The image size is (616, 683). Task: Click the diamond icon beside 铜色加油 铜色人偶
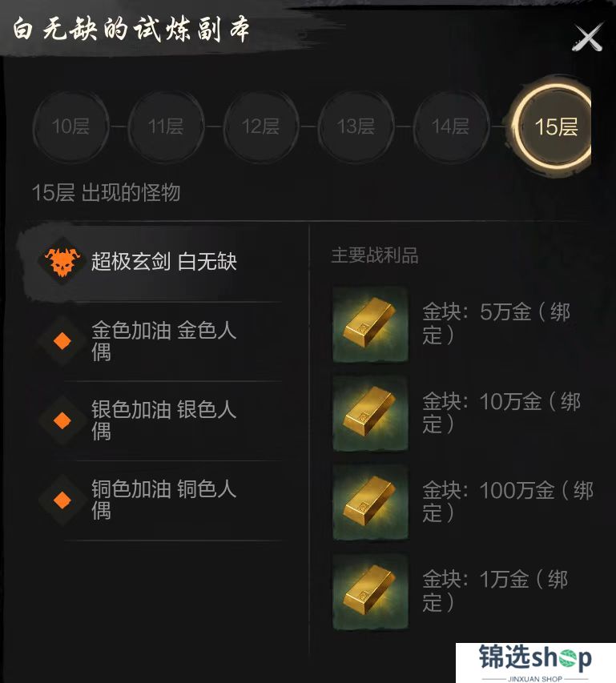point(62,500)
